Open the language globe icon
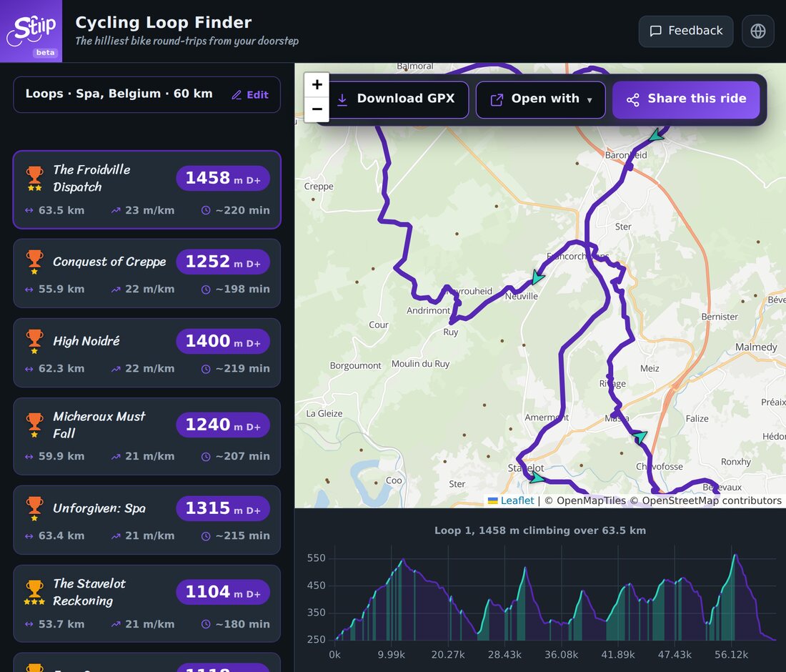Viewport: 786px width, 672px height. pos(757,31)
